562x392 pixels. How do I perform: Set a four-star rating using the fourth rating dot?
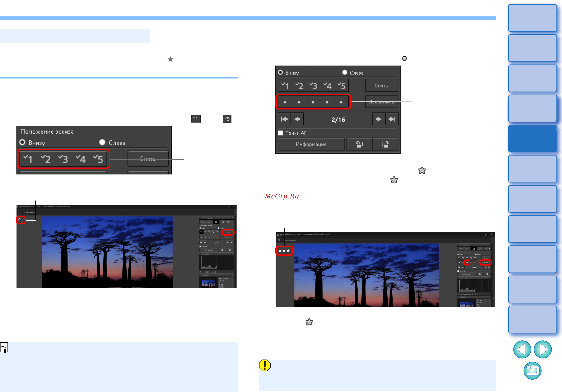coord(327,102)
